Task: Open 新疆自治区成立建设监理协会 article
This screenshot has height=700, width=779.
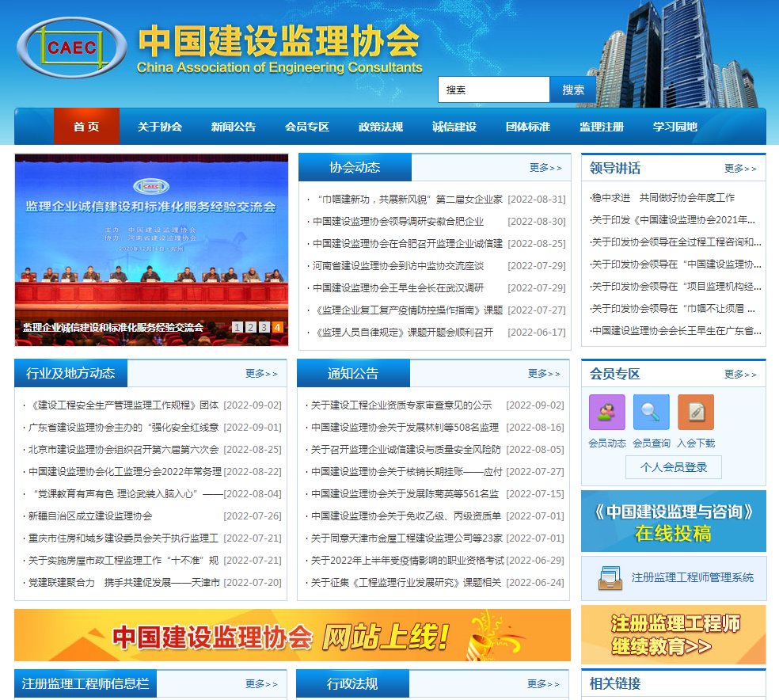Action: (90, 516)
